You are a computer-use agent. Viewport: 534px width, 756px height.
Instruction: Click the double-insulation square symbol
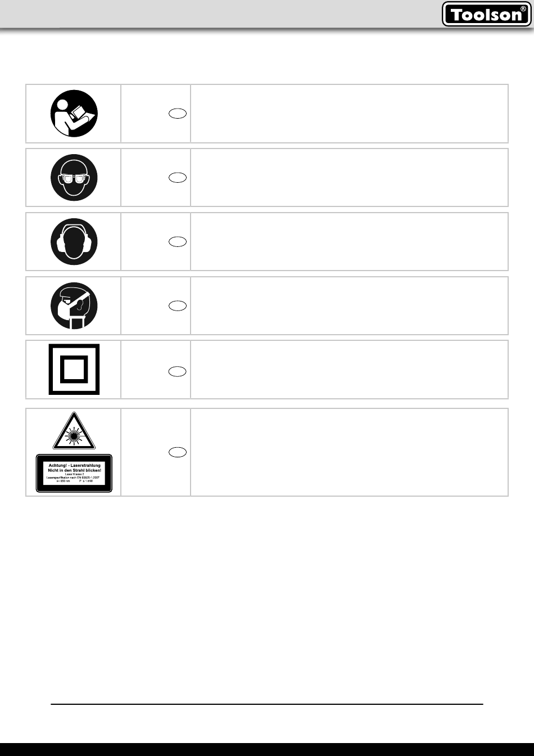[x=74, y=369]
